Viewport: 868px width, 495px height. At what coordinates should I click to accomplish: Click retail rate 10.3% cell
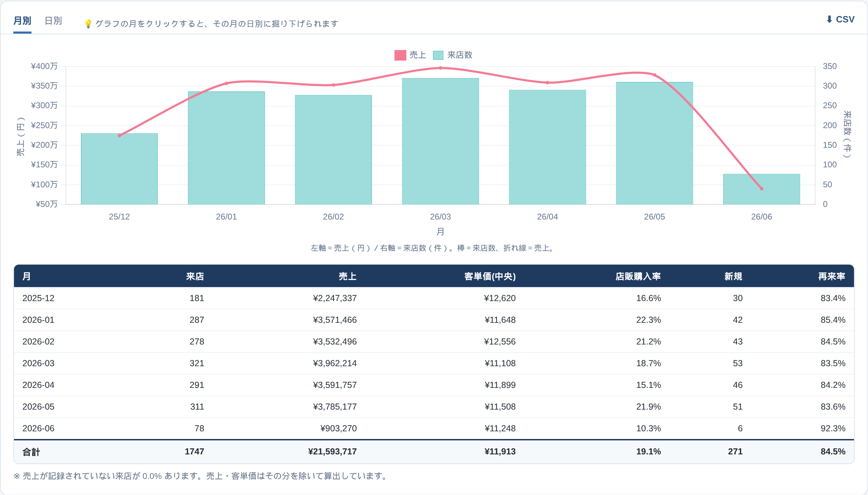click(649, 428)
